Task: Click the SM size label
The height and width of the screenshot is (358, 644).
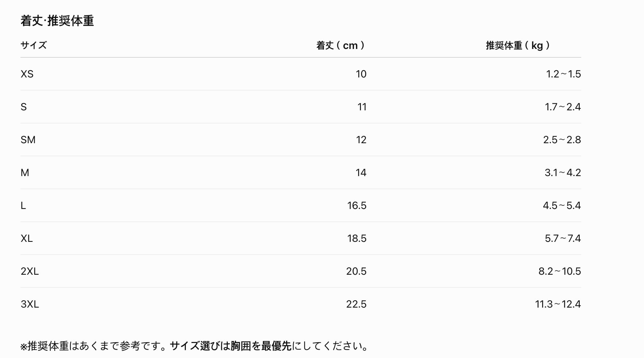Action: pyautogui.click(x=28, y=140)
